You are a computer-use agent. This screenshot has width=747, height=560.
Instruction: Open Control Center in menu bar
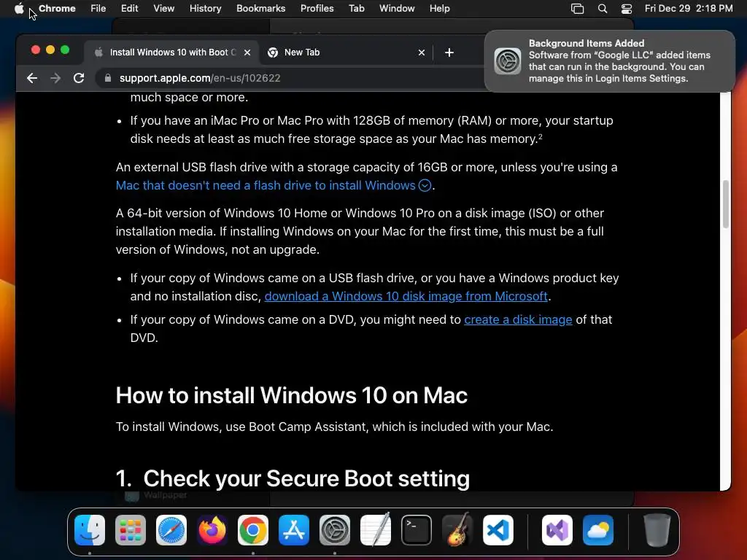pyautogui.click(x=627, y=9)
